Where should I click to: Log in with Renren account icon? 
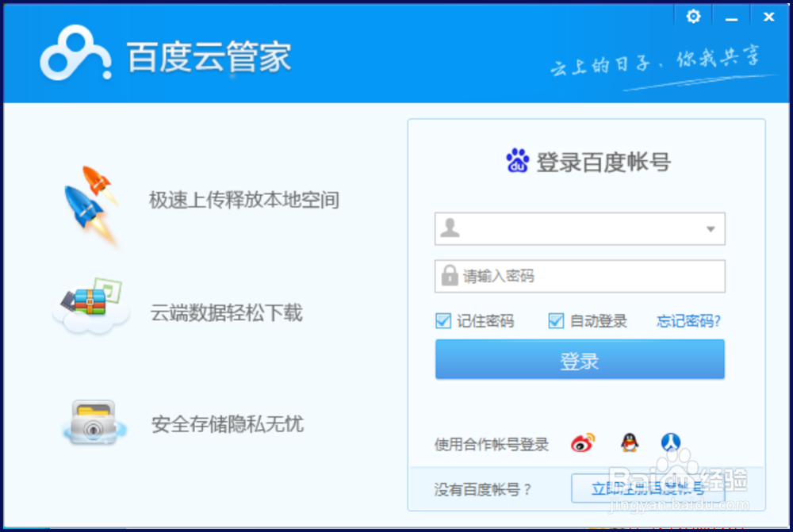[671, 442]
